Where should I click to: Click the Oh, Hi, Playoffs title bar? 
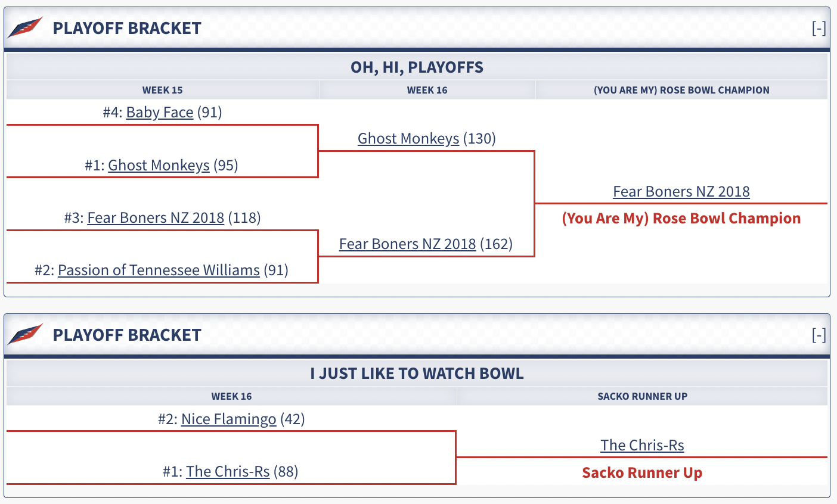(417, 67)
